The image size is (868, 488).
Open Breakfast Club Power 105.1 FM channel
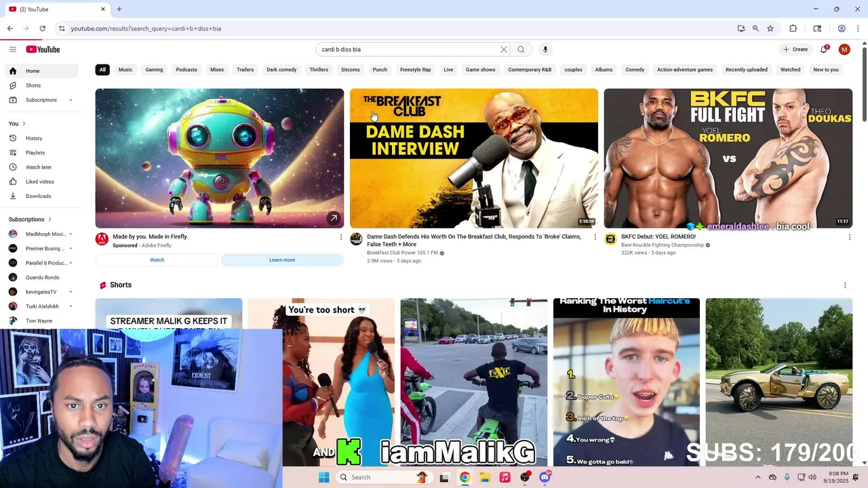[402, 253]
